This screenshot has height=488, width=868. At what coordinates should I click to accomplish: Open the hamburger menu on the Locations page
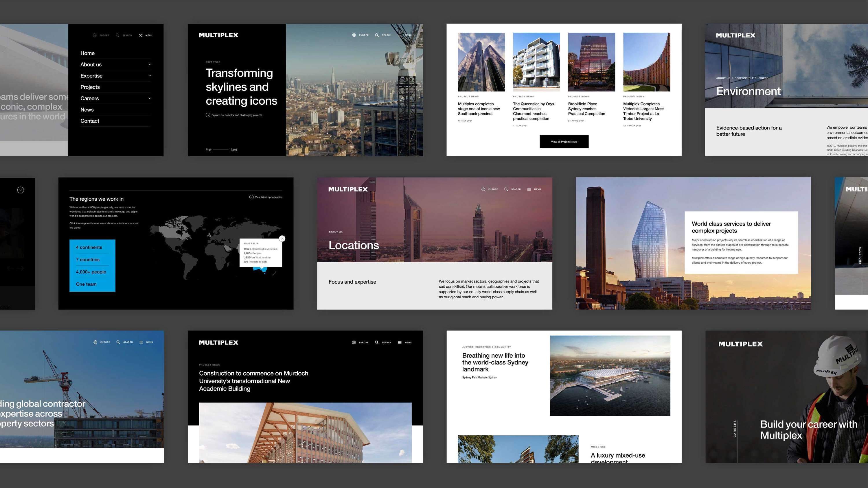pyautogui.click(x=529, y=189)
